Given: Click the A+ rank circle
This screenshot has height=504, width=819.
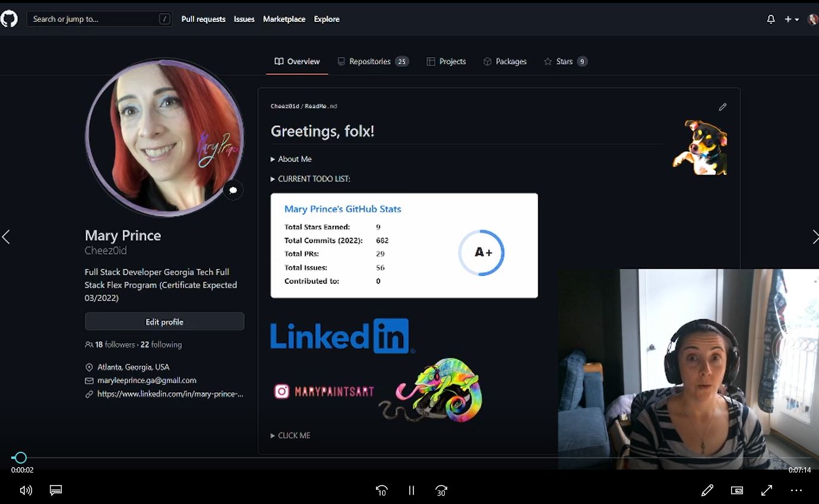Looking at the screenshot, I should (x=482, y=252).
